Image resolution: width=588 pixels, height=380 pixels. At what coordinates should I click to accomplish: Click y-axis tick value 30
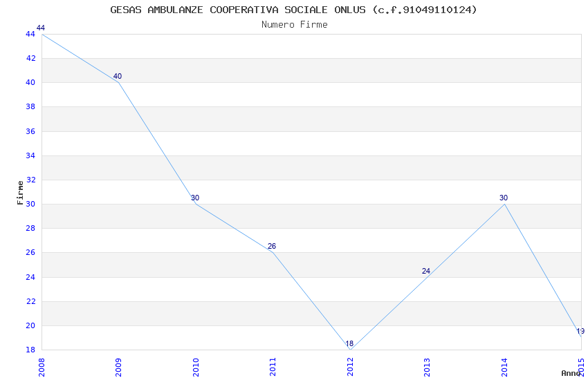click(30, 204)
